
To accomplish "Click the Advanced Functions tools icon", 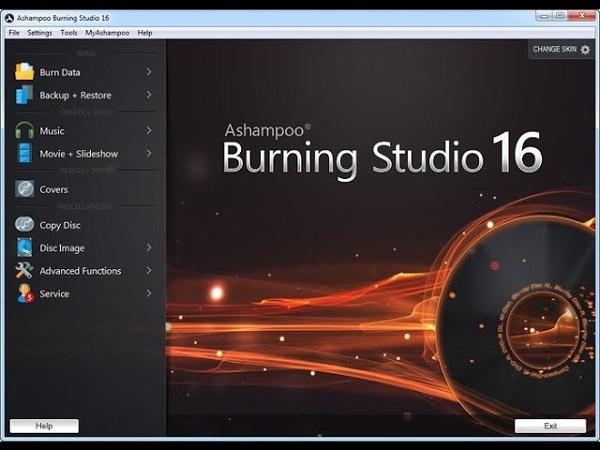I will coord(24,270).
